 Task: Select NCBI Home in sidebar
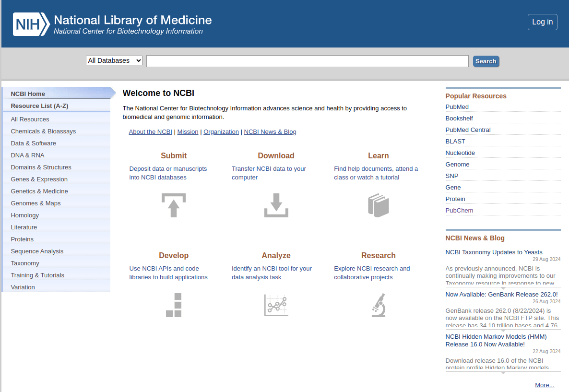[x=56, y=94]
